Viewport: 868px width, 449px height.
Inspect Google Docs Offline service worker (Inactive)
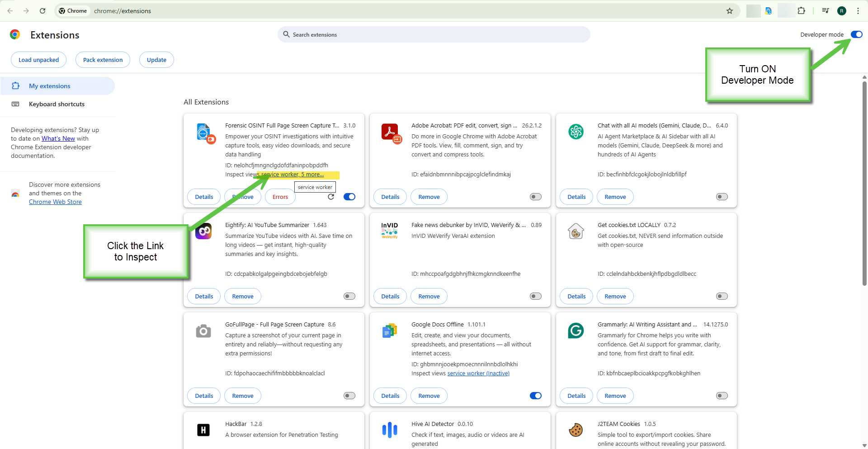478,373
